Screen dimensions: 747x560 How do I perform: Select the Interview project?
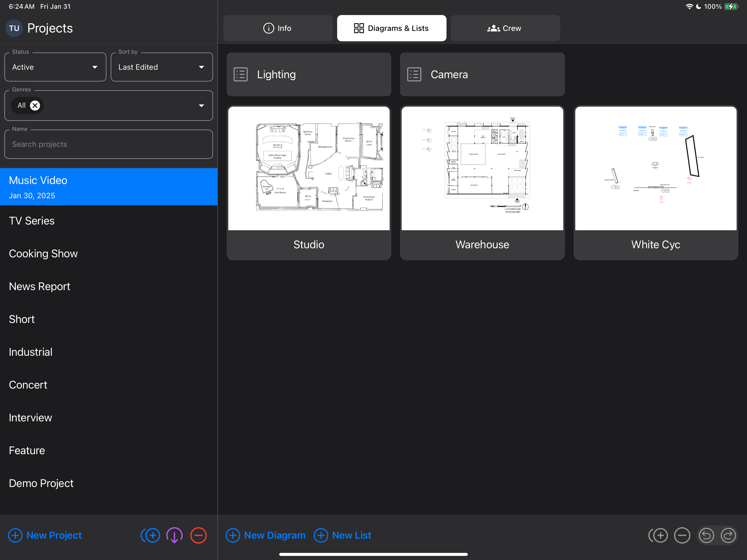tap(109, 418)
